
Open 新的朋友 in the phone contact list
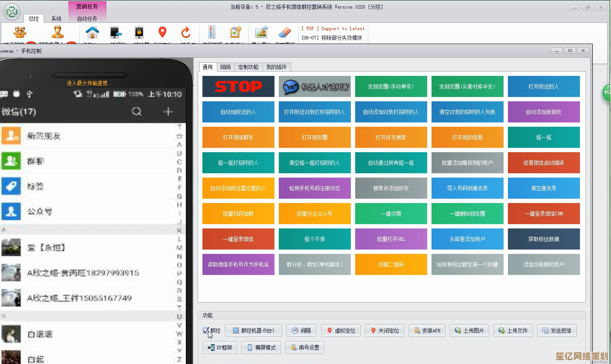click(44, 136)
